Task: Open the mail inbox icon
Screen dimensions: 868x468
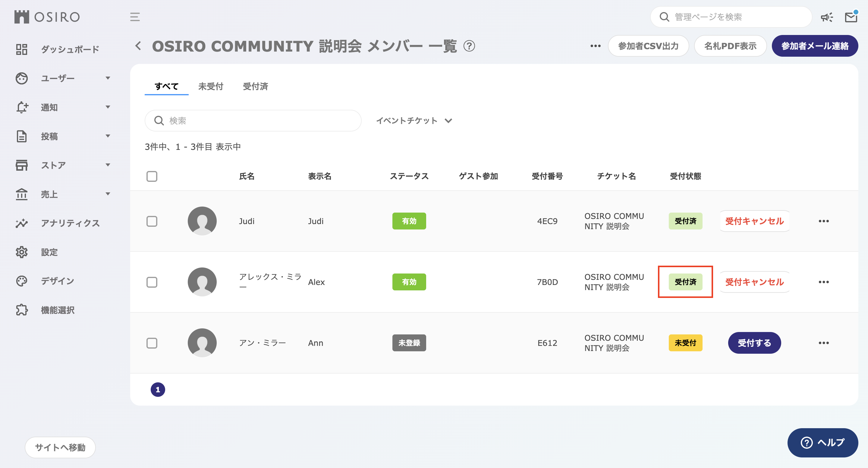Action: 851,17
